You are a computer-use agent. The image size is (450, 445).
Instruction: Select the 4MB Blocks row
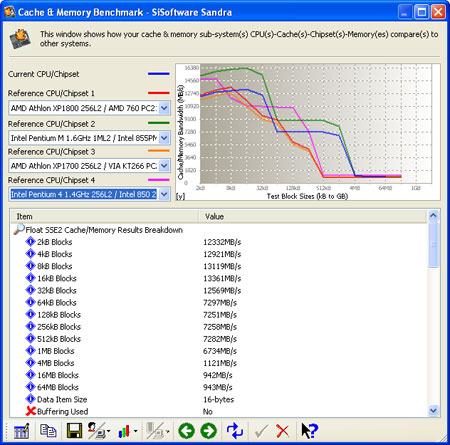tap(218, 363)
